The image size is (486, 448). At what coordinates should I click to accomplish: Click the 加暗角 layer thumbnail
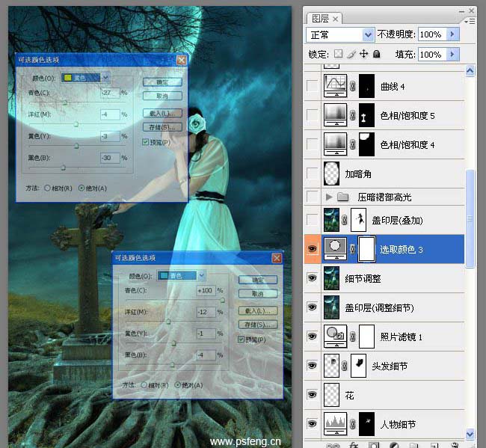pos(331,174)
